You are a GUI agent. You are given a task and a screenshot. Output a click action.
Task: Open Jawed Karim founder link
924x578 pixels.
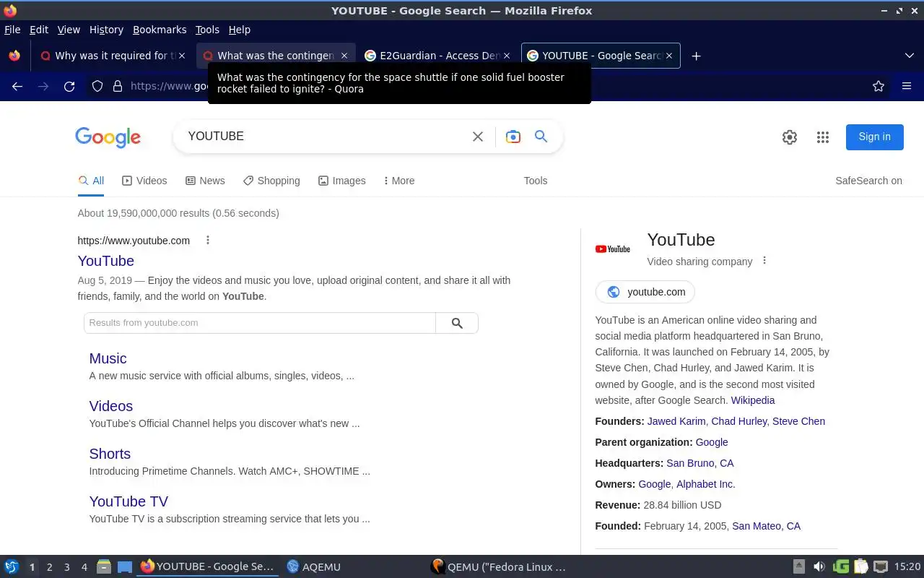coord(676,421)
